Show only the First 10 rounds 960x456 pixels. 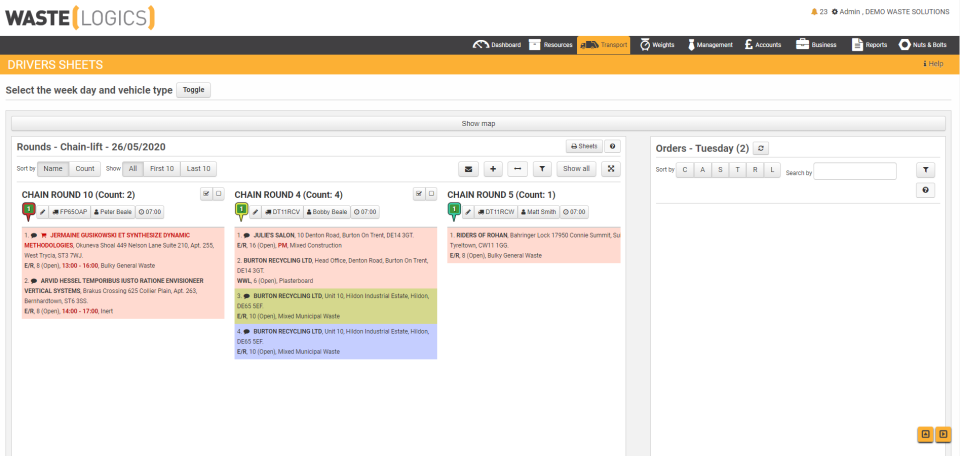point(162,169)
